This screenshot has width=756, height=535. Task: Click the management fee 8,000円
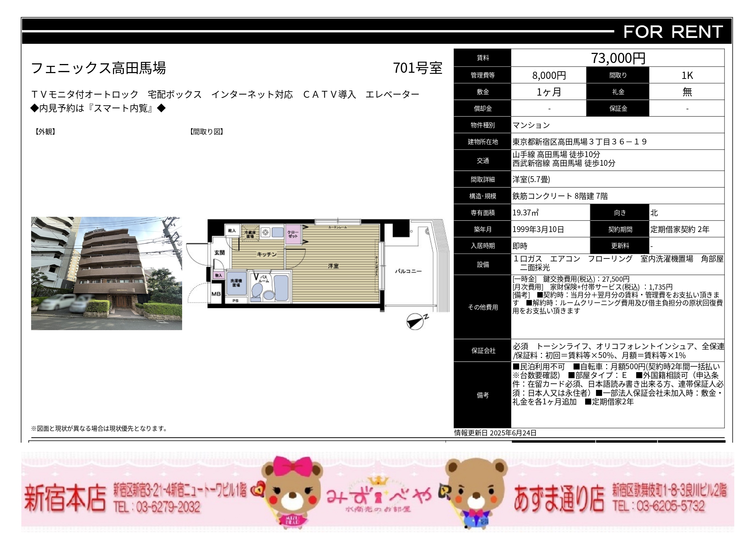549,75
